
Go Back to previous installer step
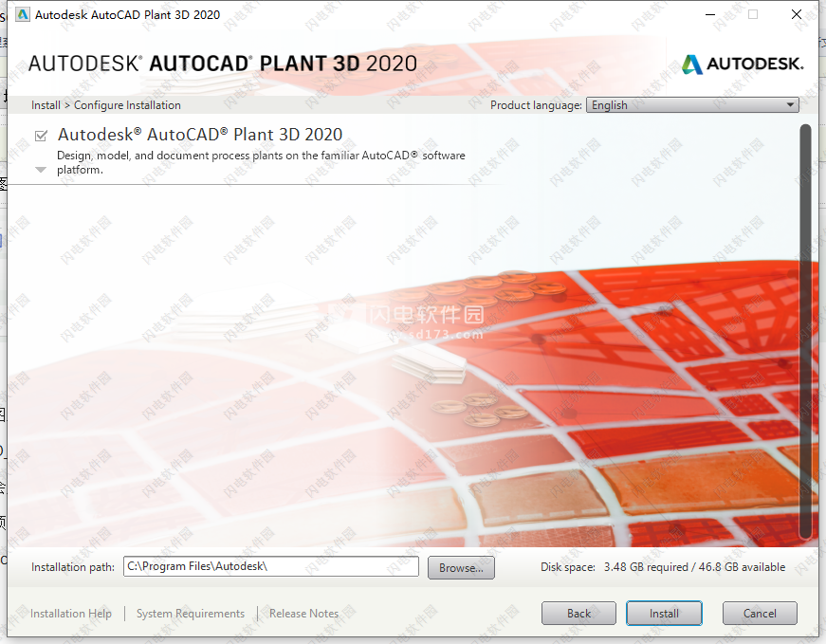tap(578, 614)
